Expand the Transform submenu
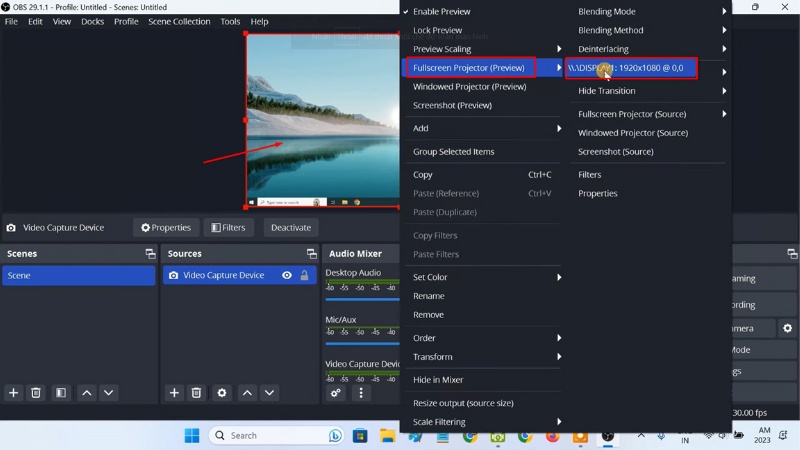800x450 pixels. coord(482,357)
